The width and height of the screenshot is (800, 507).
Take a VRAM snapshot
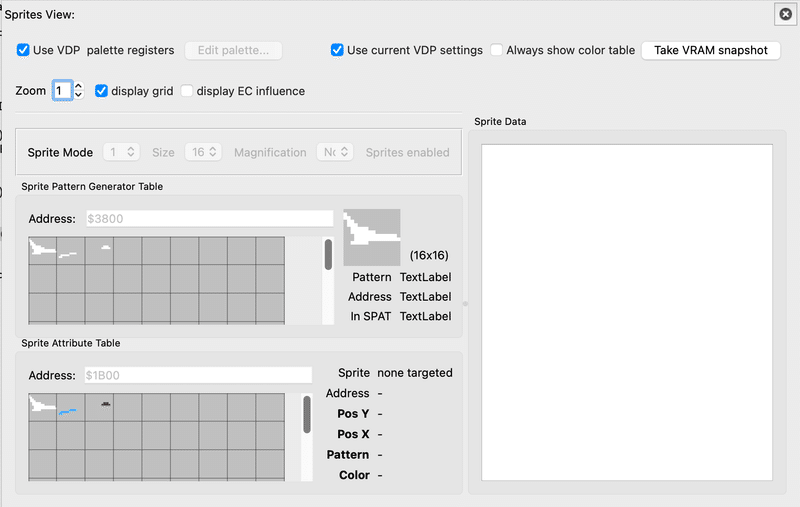711,50
